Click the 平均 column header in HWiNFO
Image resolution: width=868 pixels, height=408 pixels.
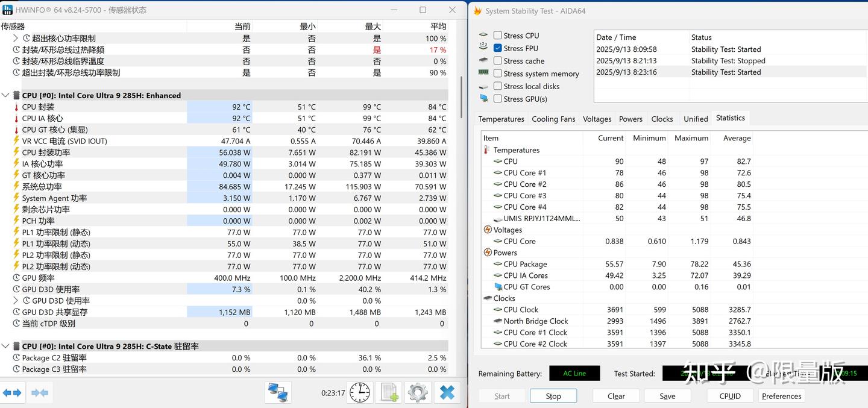pyautogui.click(x=415, y=26)
